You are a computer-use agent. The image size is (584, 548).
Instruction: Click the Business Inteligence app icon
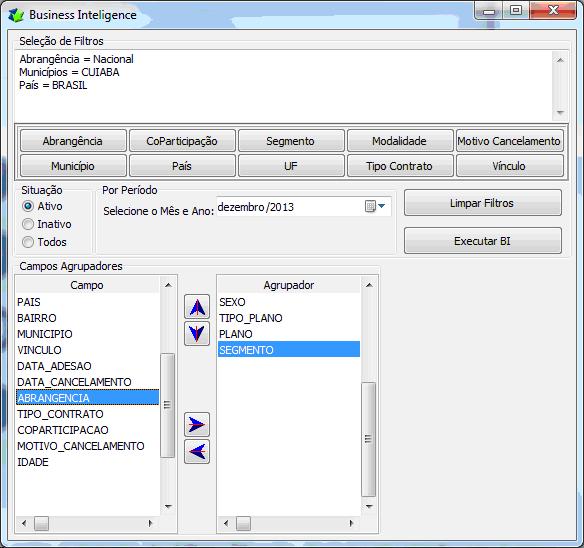pyautogui.click(x=16, y=15)
